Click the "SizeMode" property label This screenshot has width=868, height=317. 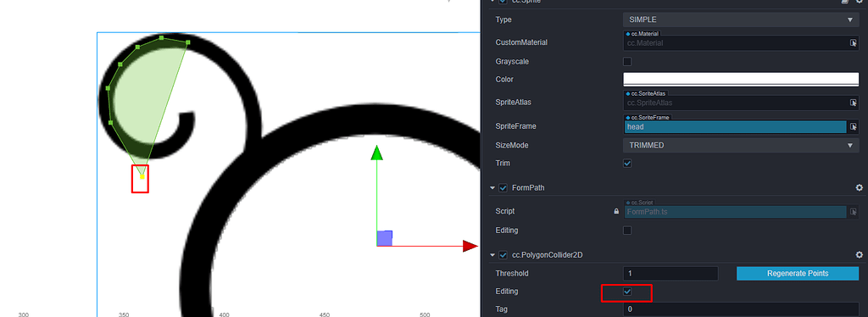[x=512, y=146]
